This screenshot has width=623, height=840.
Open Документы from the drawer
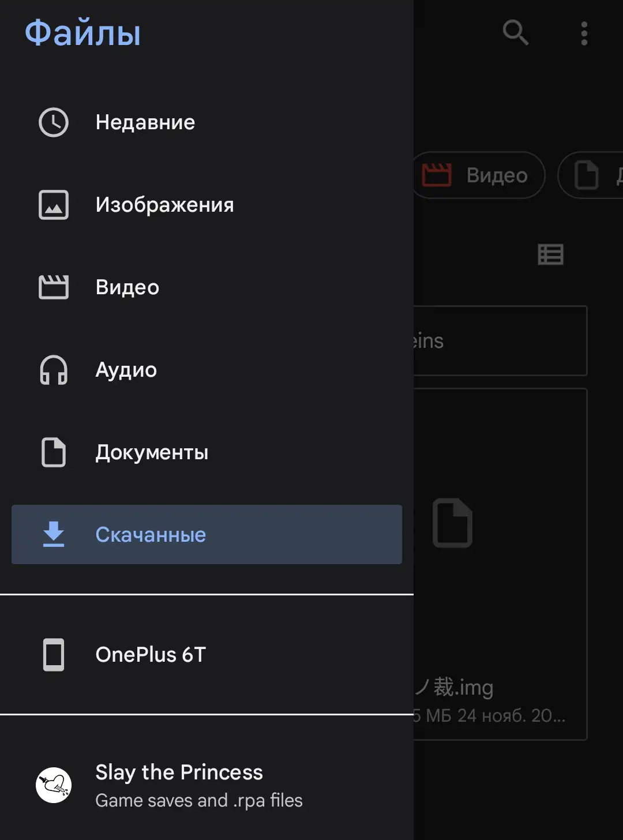point(152,452)
